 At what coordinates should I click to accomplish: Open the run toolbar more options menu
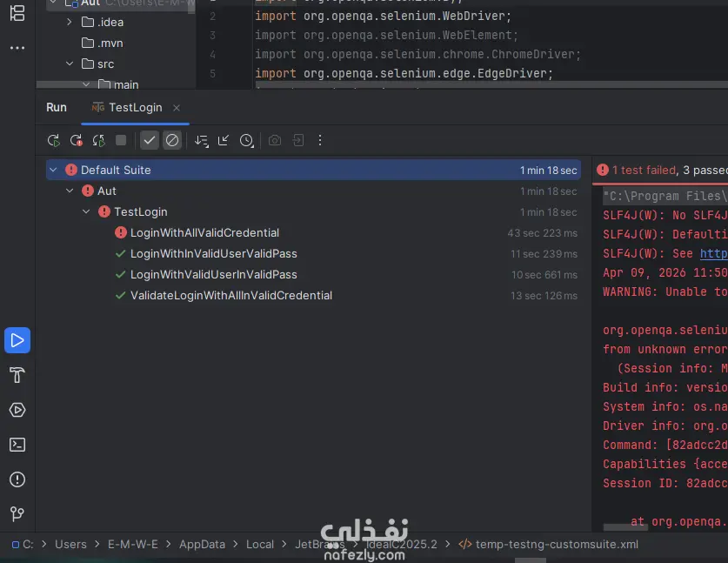click(320, 140)
